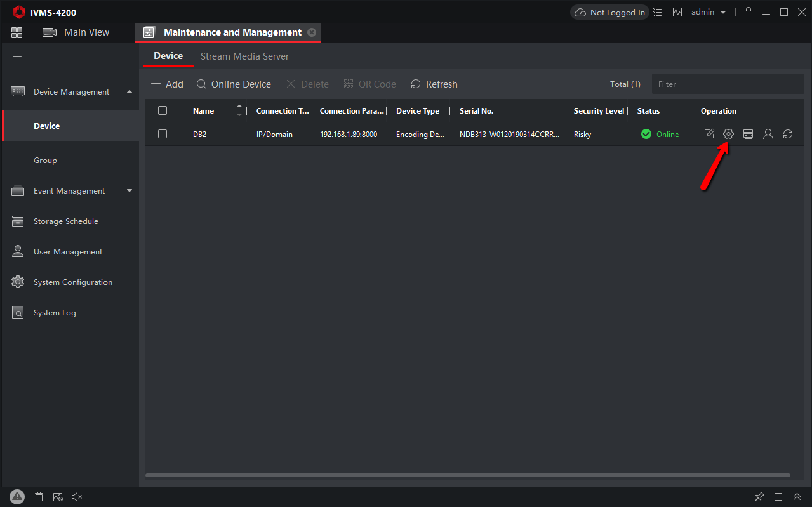Mute audio using bottom speaker icon
Viewport: 812px width, 507px height.
pyautogui.click(x=77, y=497)
